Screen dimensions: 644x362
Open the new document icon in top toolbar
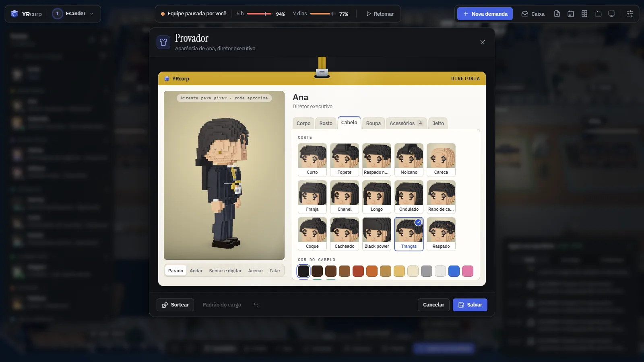[557, 14]
